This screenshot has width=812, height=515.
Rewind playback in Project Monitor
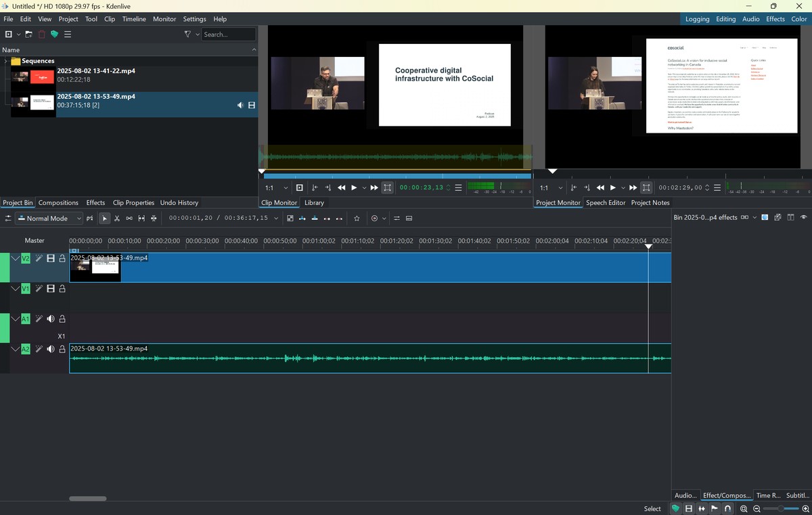pyautogui.click(x=600, y=188)
